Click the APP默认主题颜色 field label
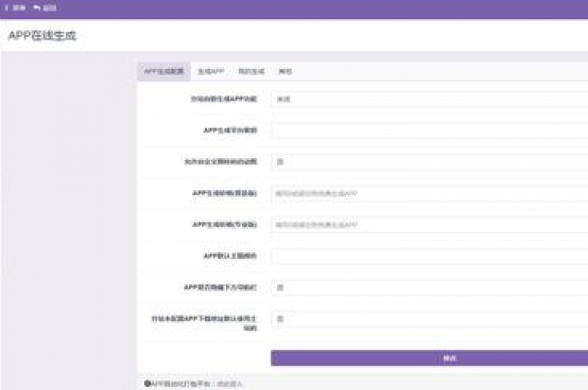This screenshot has height=390, width=588. click(230, 256)
